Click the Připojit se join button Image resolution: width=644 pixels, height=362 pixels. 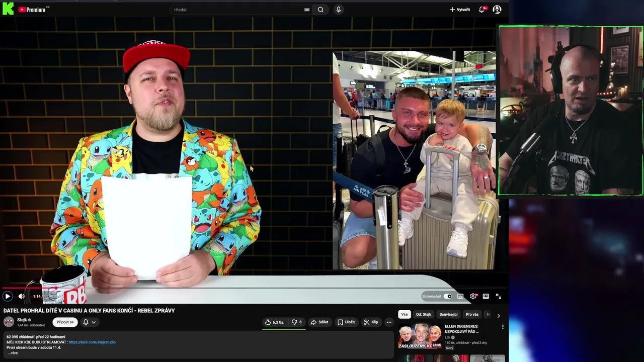[x=65, y=322]
